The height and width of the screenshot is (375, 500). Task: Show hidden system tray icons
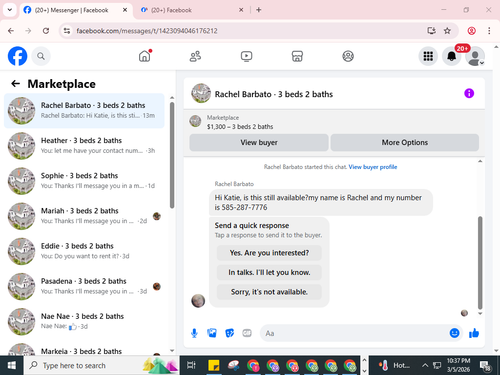425,365
